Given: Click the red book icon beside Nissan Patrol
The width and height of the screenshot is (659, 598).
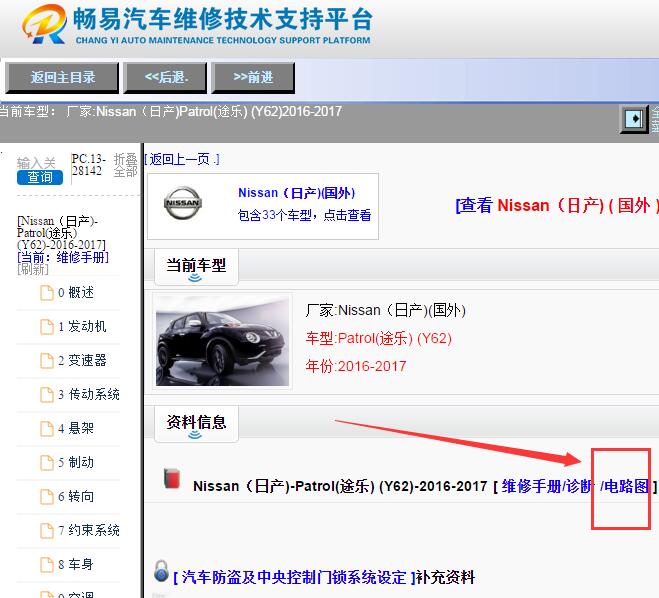Looking at the screenshot, I should pos(172,479).
